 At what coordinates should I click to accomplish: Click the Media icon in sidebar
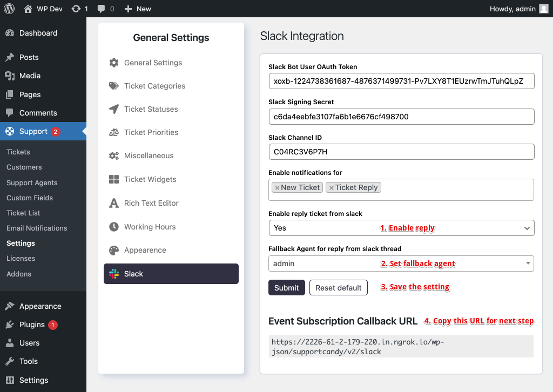click(10, 76)
